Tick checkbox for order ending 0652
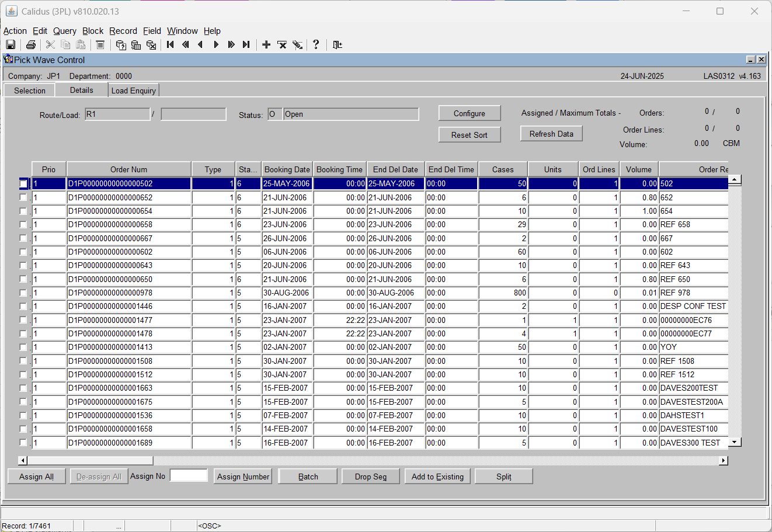This screenshot has width=772, height=532. [x=23, y=197]
